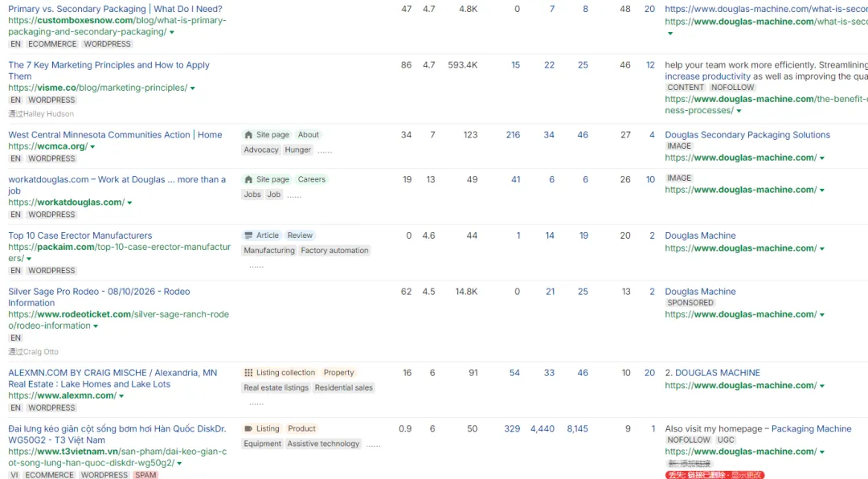Click the SPAM label on t3vietnam row
Viewport: 868px width, 479px height.
(x=146, y=475)
